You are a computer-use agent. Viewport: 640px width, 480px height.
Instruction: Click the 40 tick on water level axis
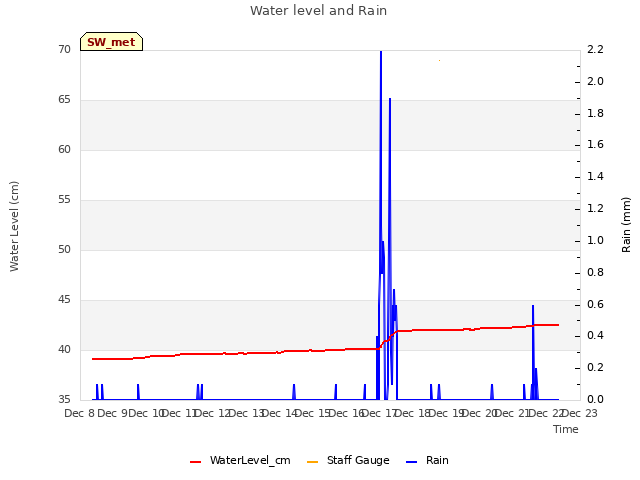[64, 349]
